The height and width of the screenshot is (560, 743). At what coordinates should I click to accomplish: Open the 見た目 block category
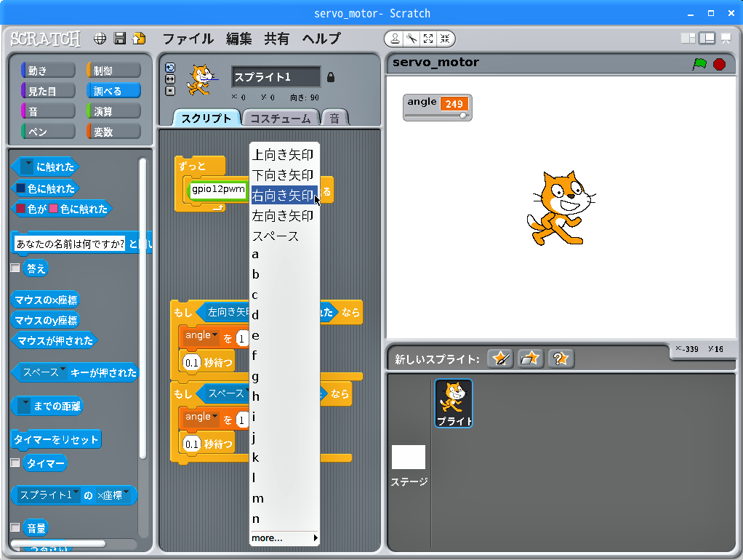48,91
